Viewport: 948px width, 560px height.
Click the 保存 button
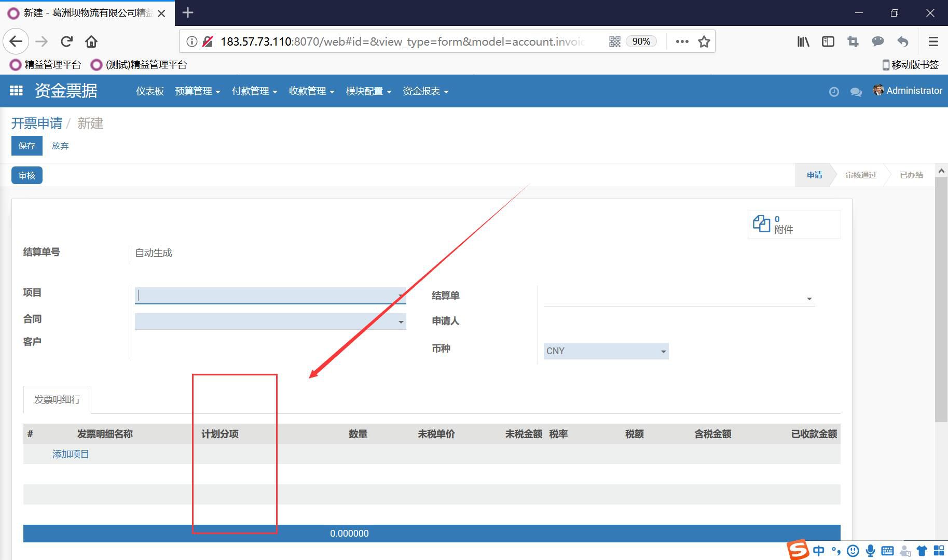pyautogui.click(x=27, y=146)
